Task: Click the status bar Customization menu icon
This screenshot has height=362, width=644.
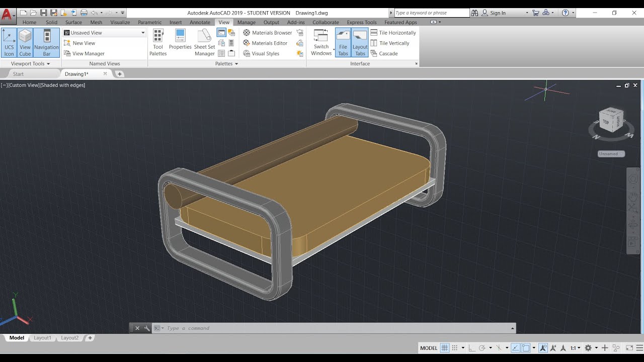Action: click(x=640, y=348)
